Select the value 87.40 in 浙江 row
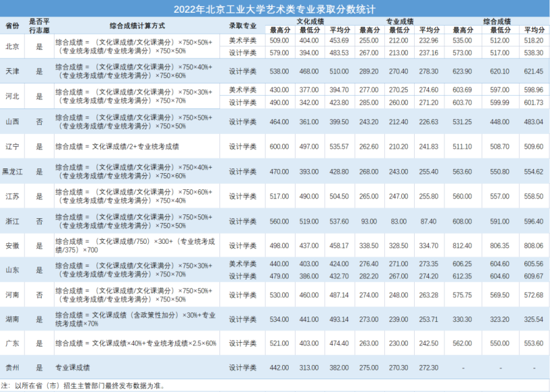The width and height of the screenshot is (550, 392). 429,222
